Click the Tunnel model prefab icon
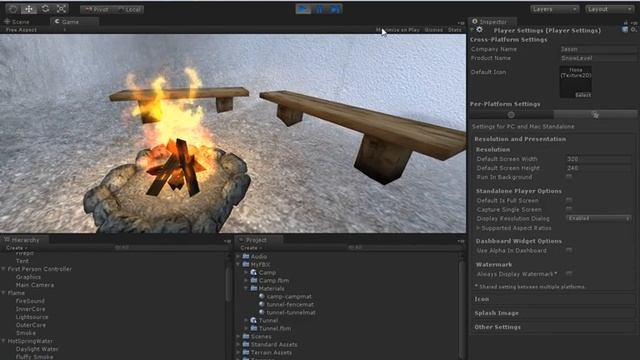Screen dimensions: 640x360 click(x=253, y=320)
